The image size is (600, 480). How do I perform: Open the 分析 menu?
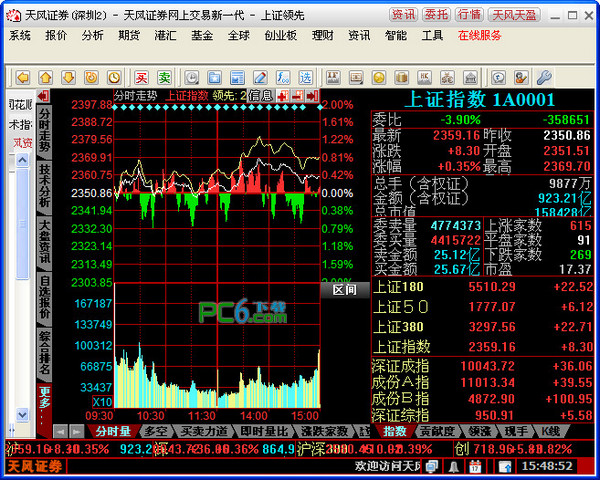pos(93,36)
